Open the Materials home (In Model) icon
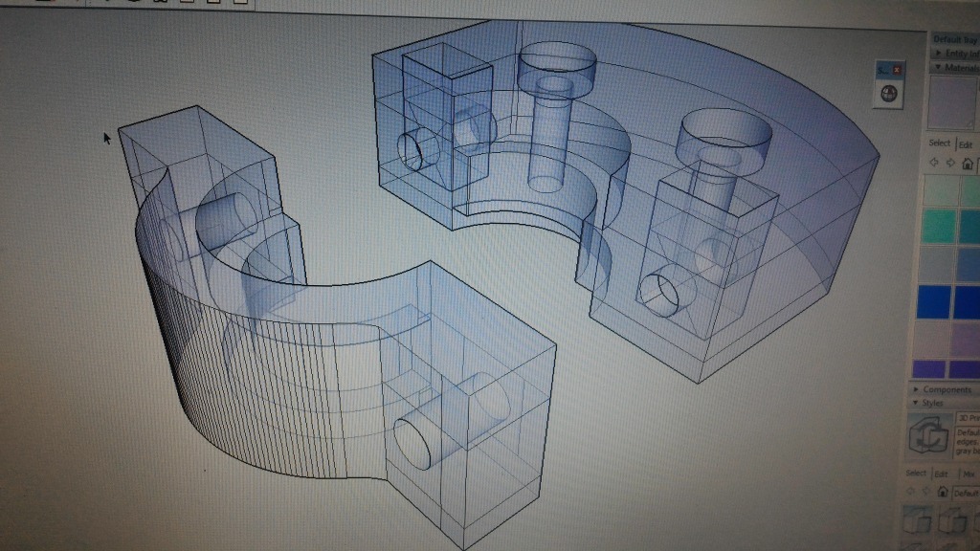980x551 pixels. 968,164
